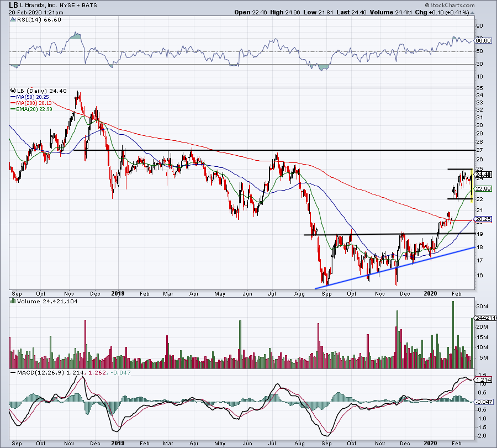The image size is (497, 448).
Task: Click the 16 label on price axis
Action: (479, 276)
